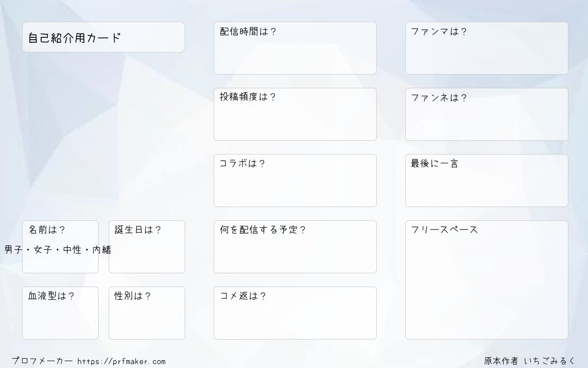The height and width of the screenshot is (368, 588).
Task: Choose the 内緒 option text
Action: tap(102, 250)
